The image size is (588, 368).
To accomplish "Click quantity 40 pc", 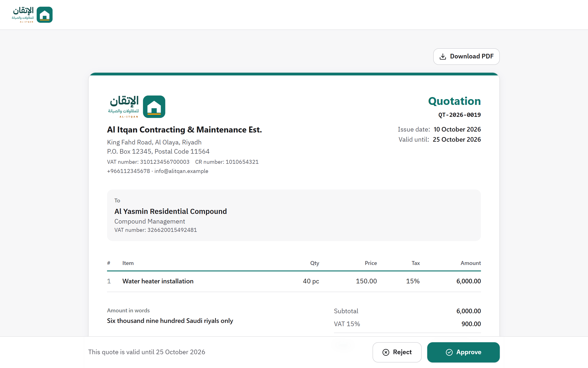I will point(311,281).
